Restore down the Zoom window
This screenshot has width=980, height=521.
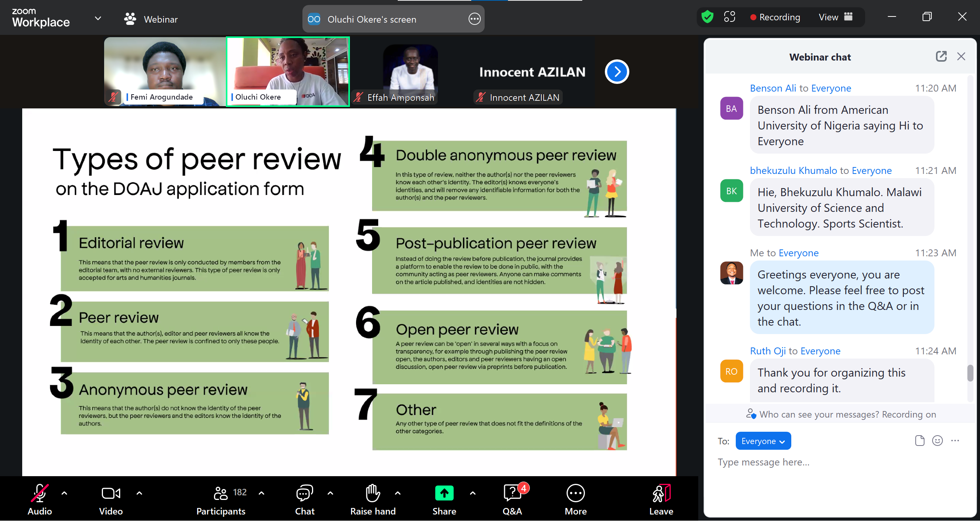[927, 17]
